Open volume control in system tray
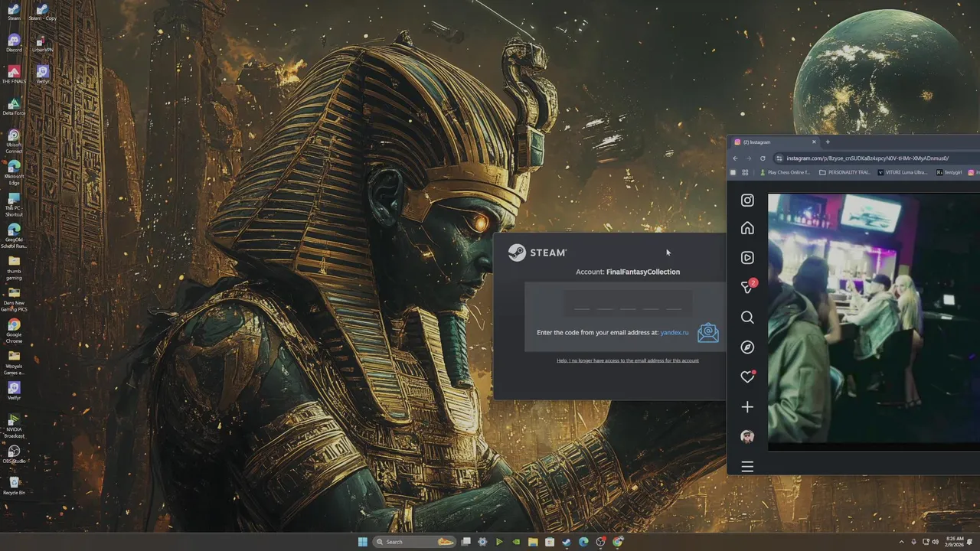 (x=935, y=542)
